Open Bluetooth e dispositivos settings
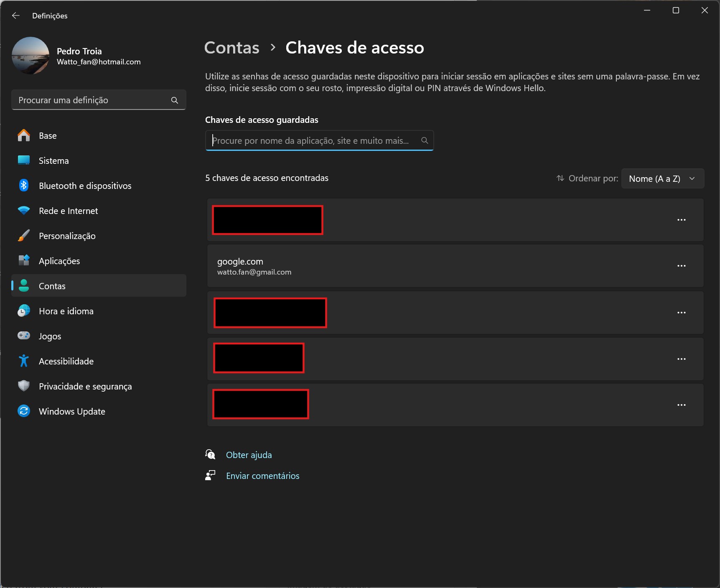Screen dimensions: 720x588 (x=85, y=186)
